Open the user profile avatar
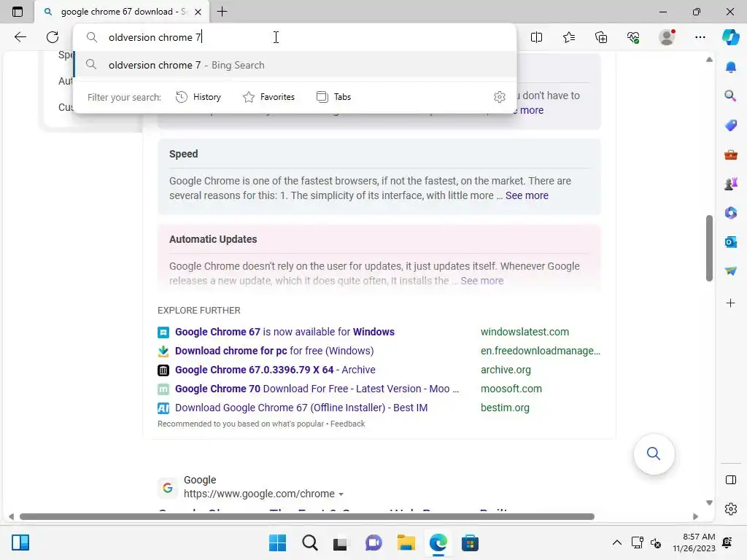The width and height of the screenshot is (747, 560). (667, 37)
